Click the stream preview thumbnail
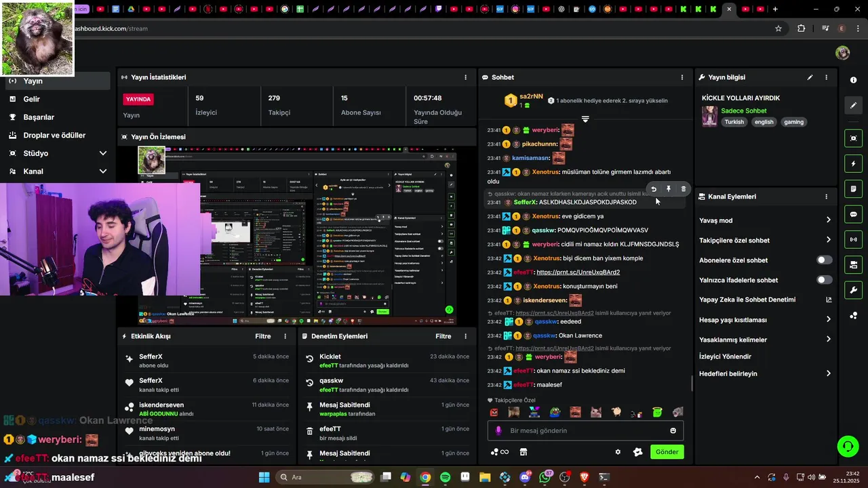 297,236
